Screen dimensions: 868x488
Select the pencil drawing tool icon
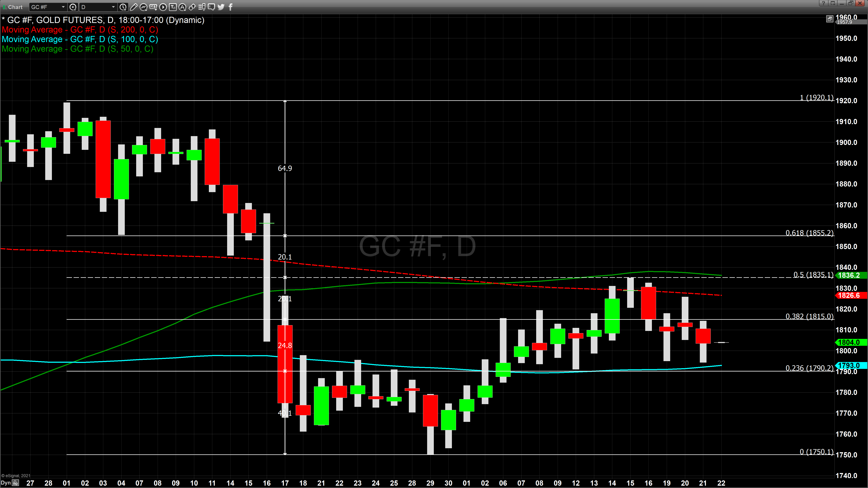pos(133,7)
